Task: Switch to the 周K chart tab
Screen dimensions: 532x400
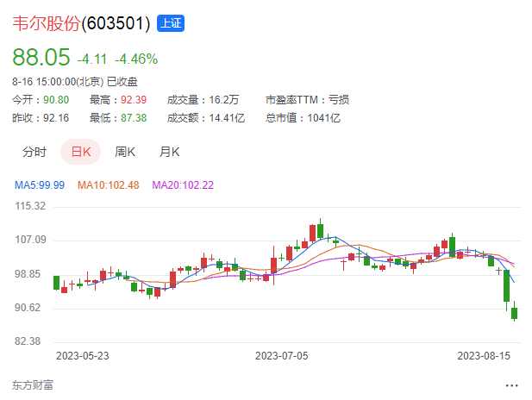Action: point(125,152)
